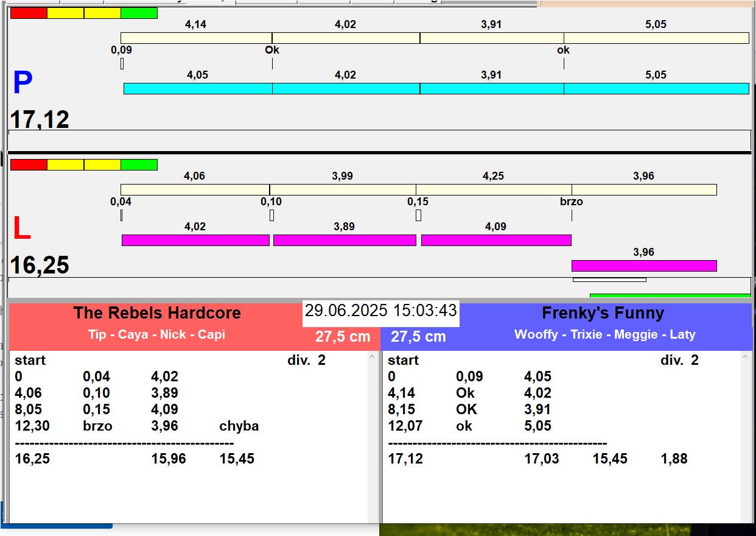Click the red start light in lane P
This screenshot has width=756, height=536.
click(29, 13)
